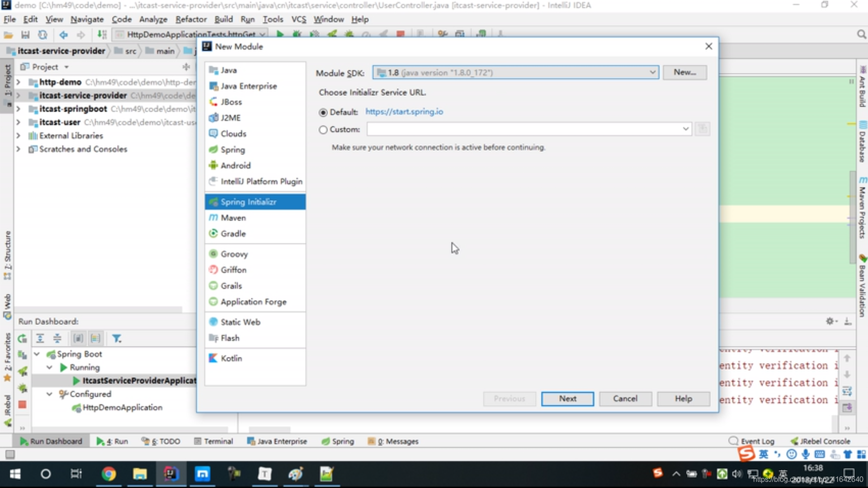Select Default Initializr service URL radio button

click(x=322, y=112)
